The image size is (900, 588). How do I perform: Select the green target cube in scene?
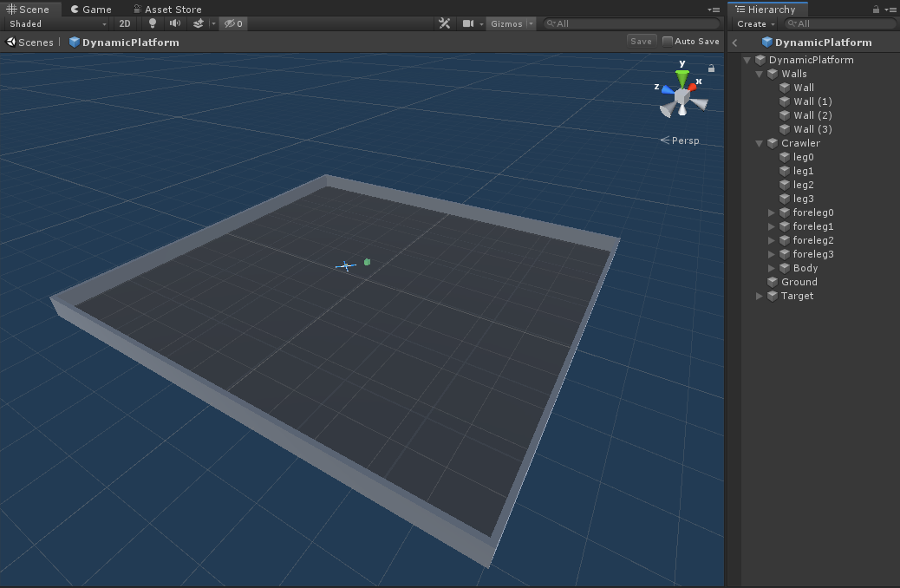pyautogui.click(x=368, y=262)
